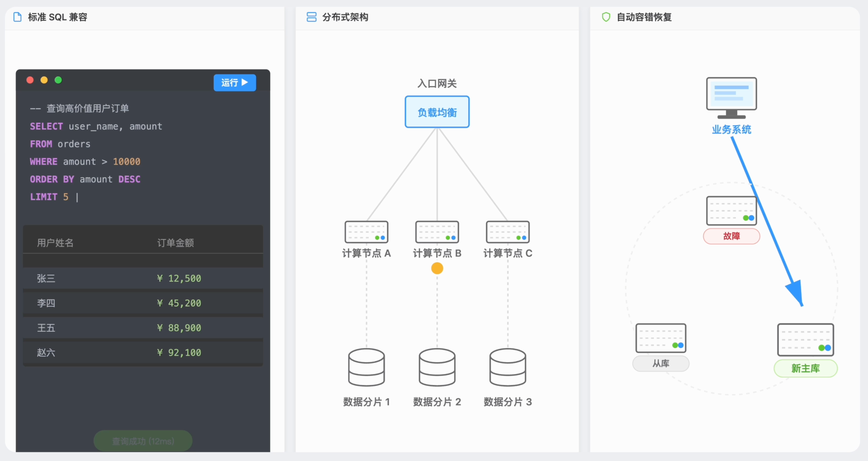This screenshot has height=461, width=868.
Task: Click the 分布式架构 panel header
Action: (345, 17)
